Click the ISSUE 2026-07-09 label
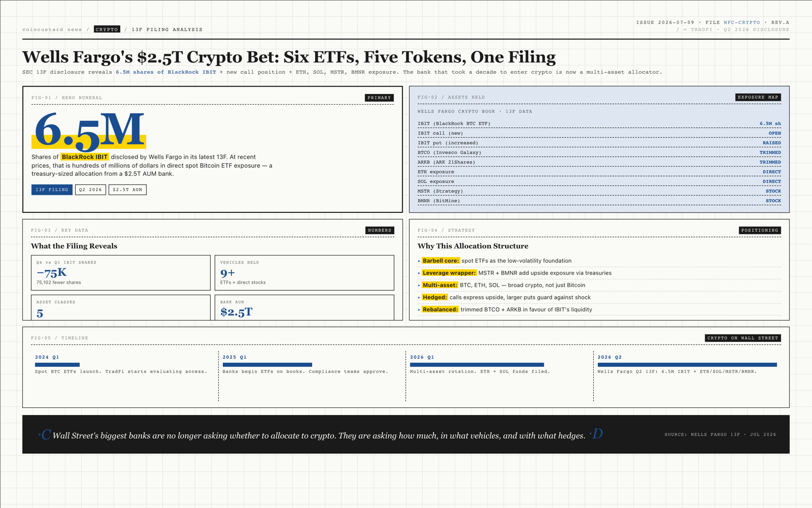This screenshot has height=508, width=812. point(665,22)
